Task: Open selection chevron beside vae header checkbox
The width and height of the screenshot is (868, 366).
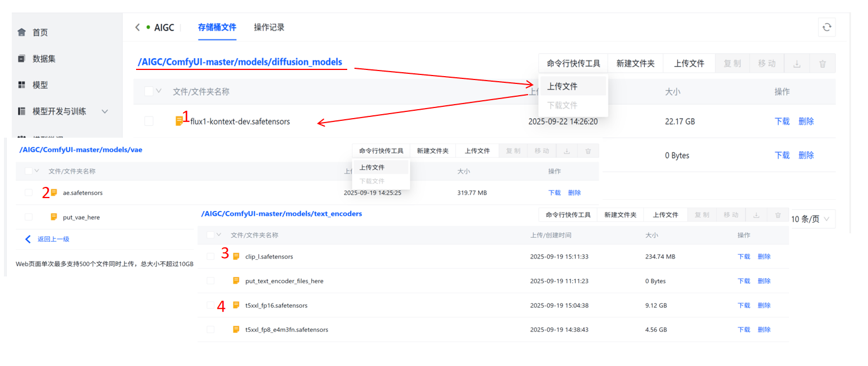Action: (x=37, y=171)
